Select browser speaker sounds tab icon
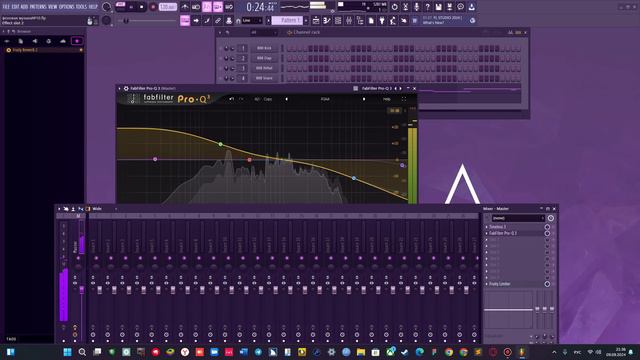Screen dimensions: 640x360 pos(35,41)
